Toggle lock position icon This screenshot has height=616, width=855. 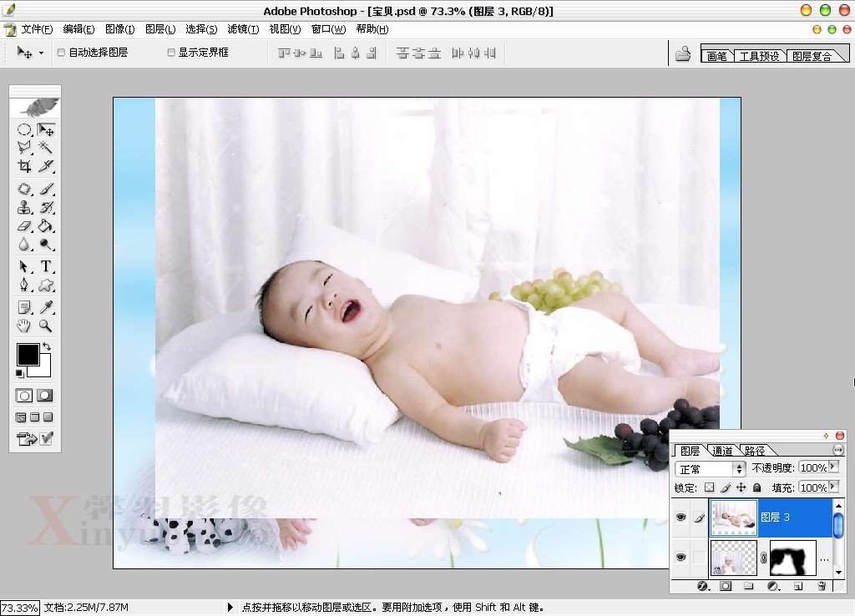point(741,487)
